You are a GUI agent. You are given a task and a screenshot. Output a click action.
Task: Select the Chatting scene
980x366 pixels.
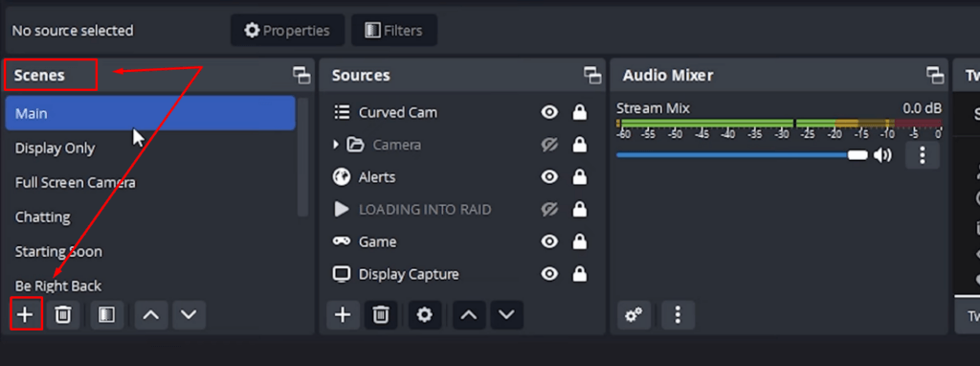click(x=150, y=217)
